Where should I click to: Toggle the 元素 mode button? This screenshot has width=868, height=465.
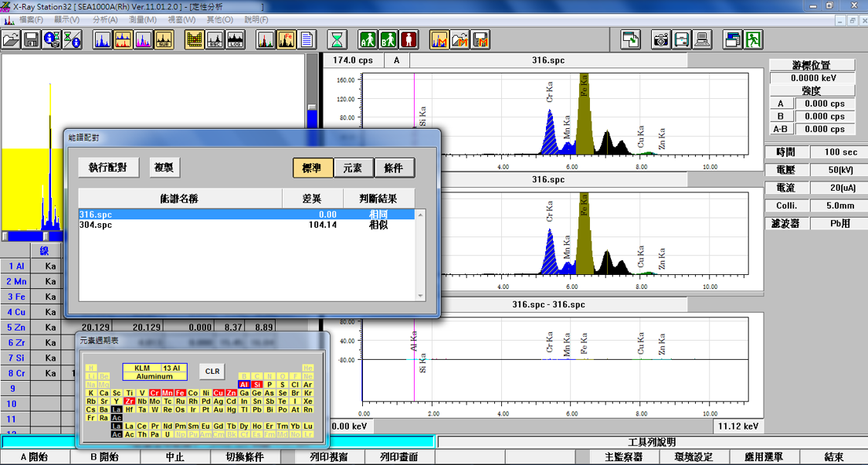coord(354,168)
